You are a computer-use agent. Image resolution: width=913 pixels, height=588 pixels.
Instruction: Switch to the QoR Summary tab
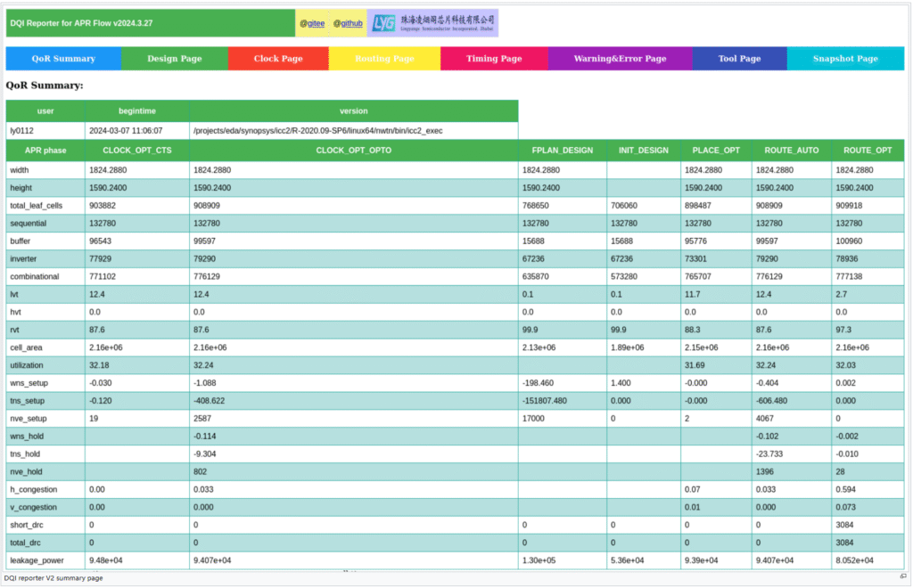pos(63,59)
